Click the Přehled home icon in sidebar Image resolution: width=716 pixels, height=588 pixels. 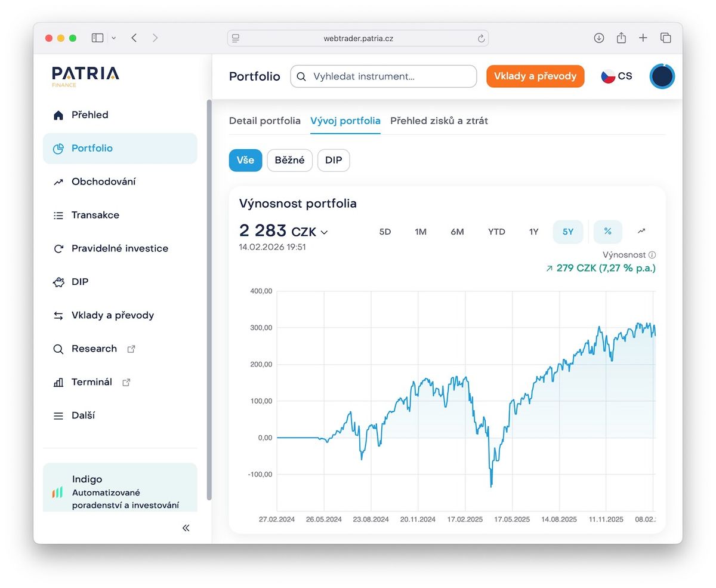tap(58, 115)
